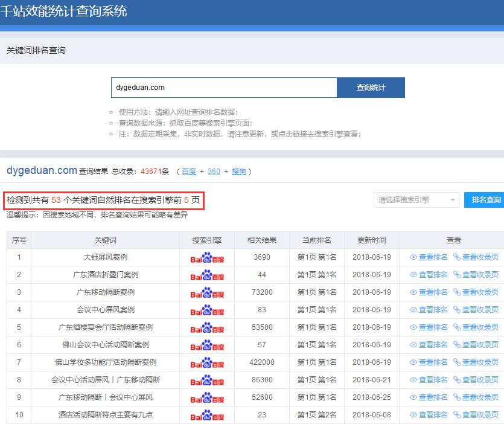This screenshot has height=424, width=504.
Task: Open 查看收录页 for row 7 keyword
Action: point(476,362)
